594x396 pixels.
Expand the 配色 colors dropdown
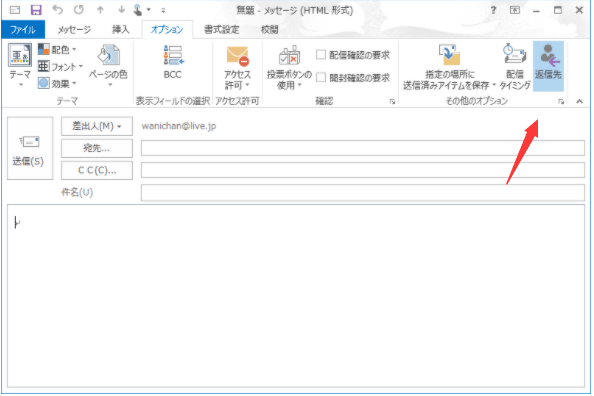click(x=58, y=50)
